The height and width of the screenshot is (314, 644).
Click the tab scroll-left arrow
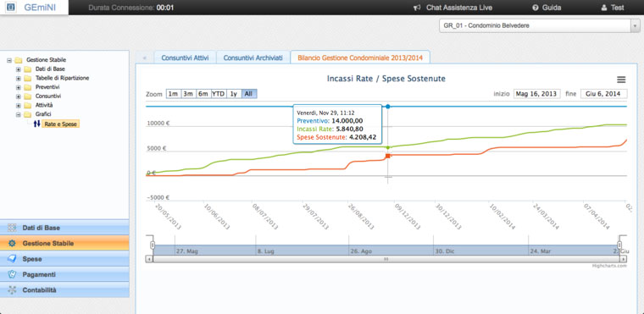144,58
